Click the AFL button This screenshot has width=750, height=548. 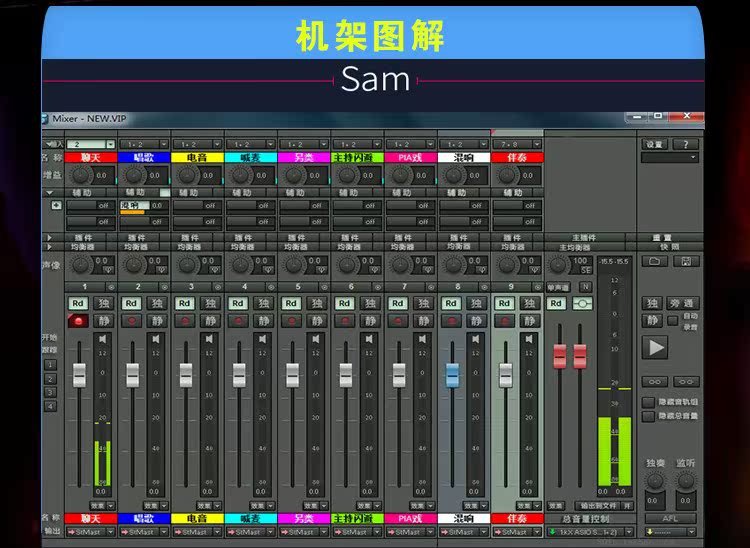670,518
